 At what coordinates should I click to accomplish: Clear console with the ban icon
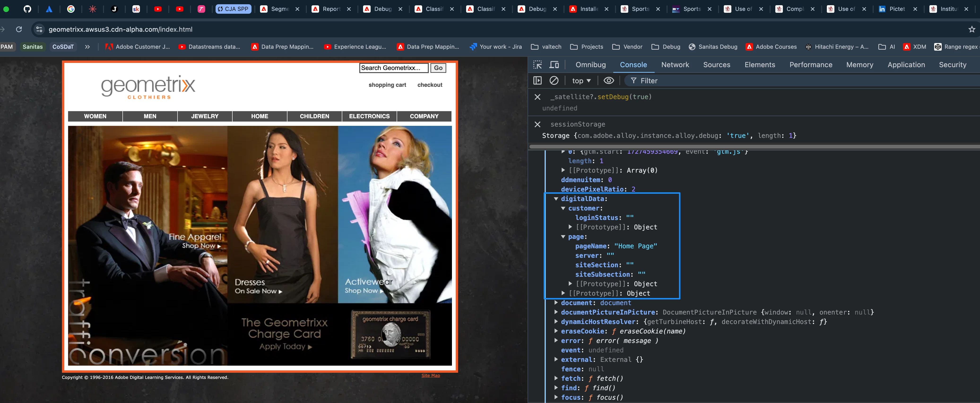coord(554,81)
